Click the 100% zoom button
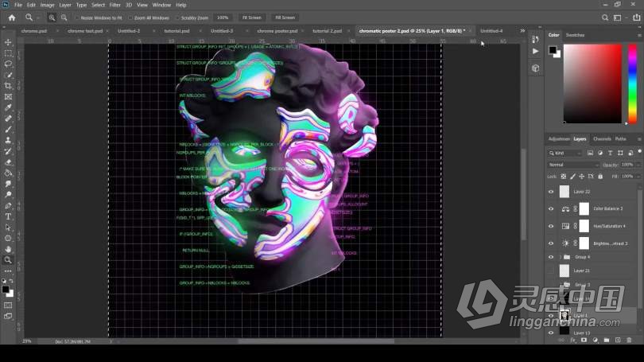This screenshot has height=362, width=644. pos(223,17)
